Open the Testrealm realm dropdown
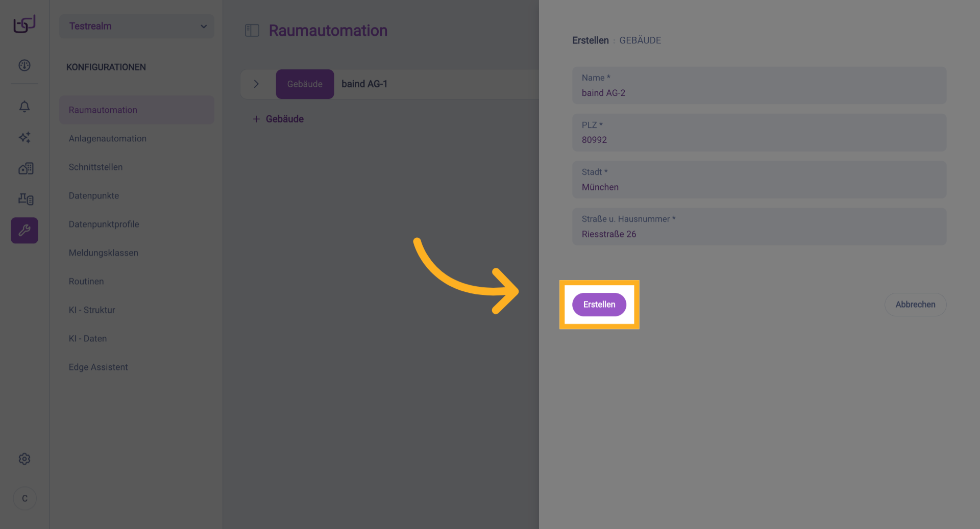This screenshot has height=529, width=980. [137, 26]
